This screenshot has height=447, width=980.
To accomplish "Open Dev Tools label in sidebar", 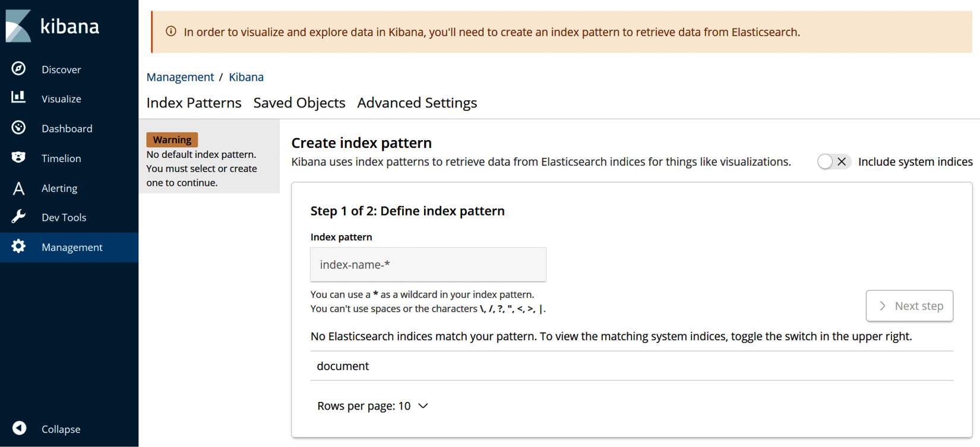I will coord(64,217).
